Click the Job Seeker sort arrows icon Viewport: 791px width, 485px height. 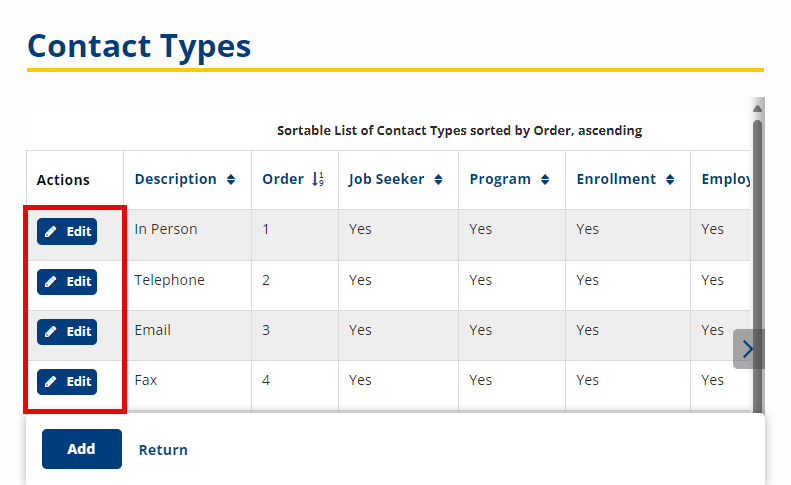point(438,180)
